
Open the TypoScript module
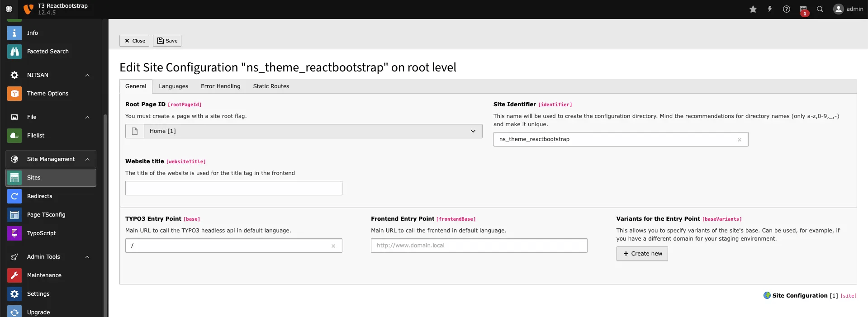tap(51, 233)
